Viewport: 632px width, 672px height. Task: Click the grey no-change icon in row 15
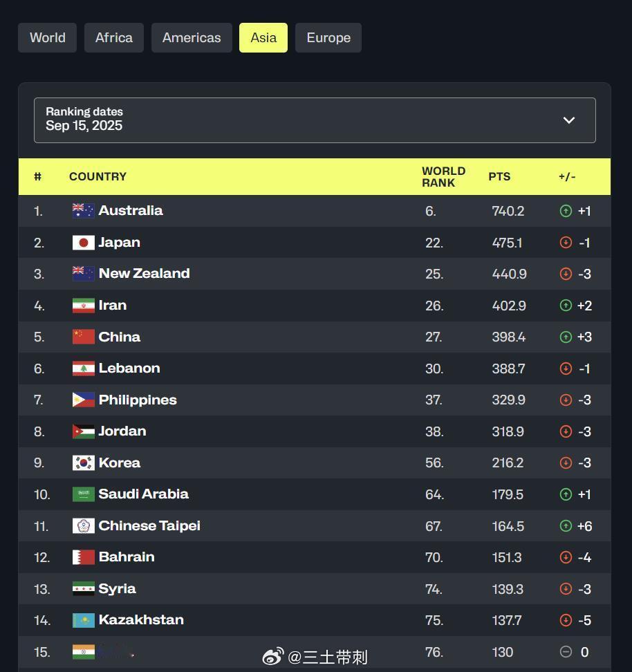(566, 652)
